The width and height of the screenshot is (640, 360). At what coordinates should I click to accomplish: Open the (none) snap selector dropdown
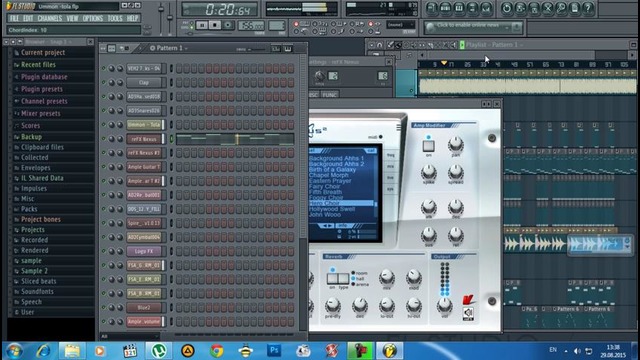[400, 25]
